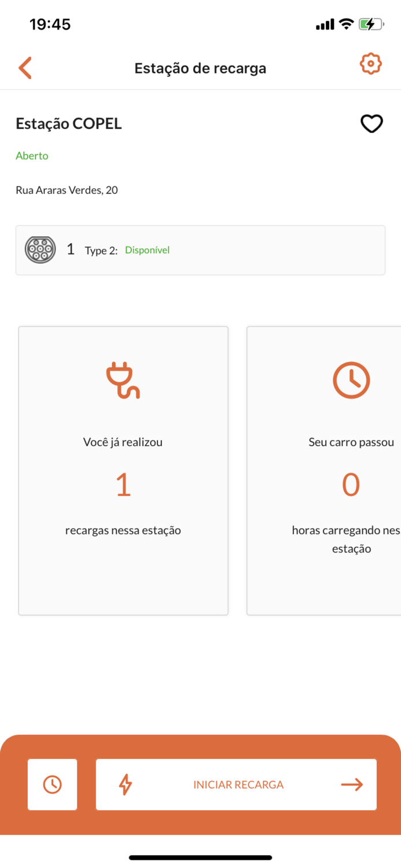401x868 pixels.
Task: Favorite Estação COPEL using the heart
Action: point(372,123)
